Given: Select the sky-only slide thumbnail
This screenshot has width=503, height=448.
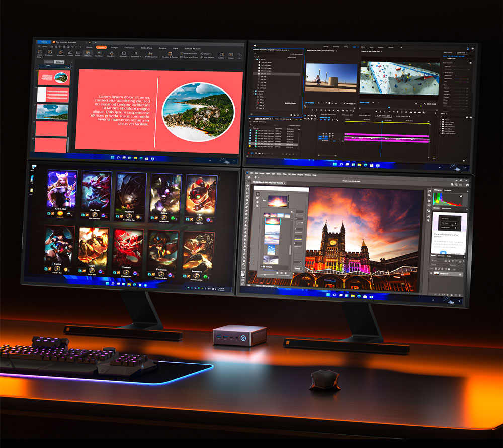Looking at the screenshot, I should [52, 112].
